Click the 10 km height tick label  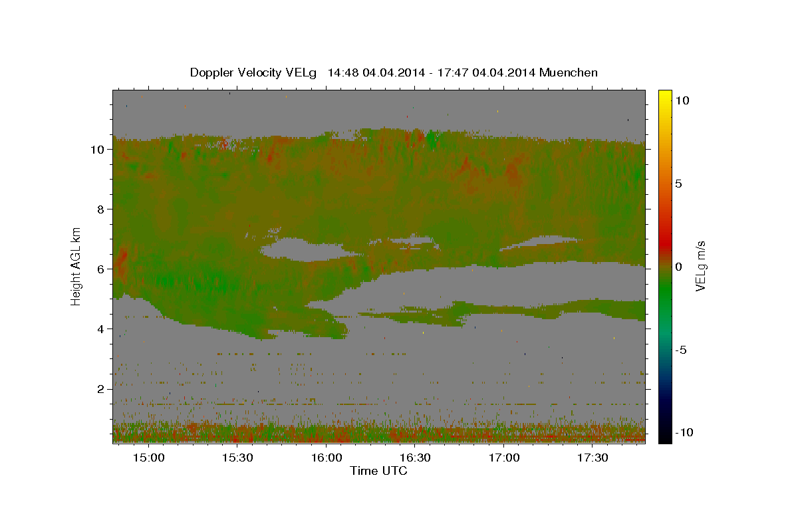[x=96, y=150]
